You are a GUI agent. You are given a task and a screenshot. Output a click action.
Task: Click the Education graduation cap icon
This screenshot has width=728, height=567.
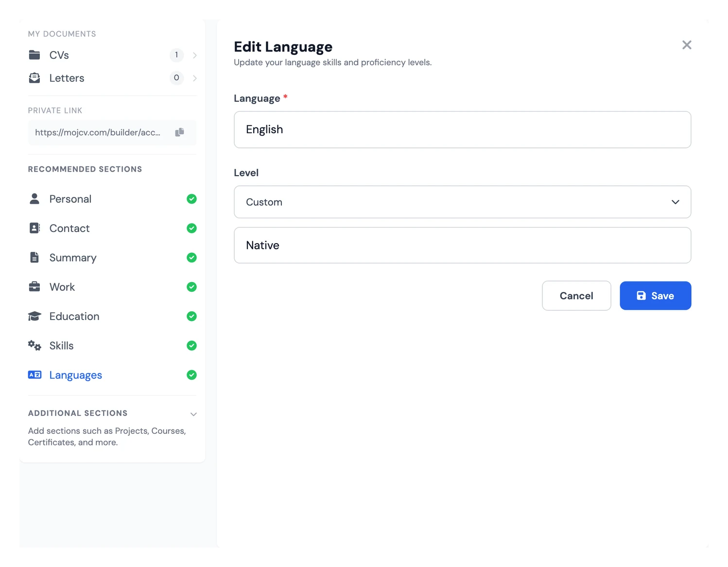click(35, 316)
